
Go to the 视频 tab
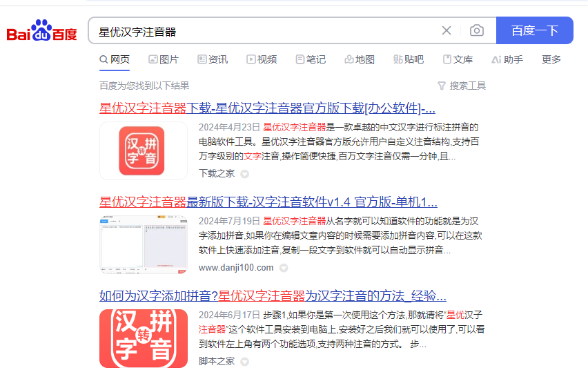pos(262,59)
